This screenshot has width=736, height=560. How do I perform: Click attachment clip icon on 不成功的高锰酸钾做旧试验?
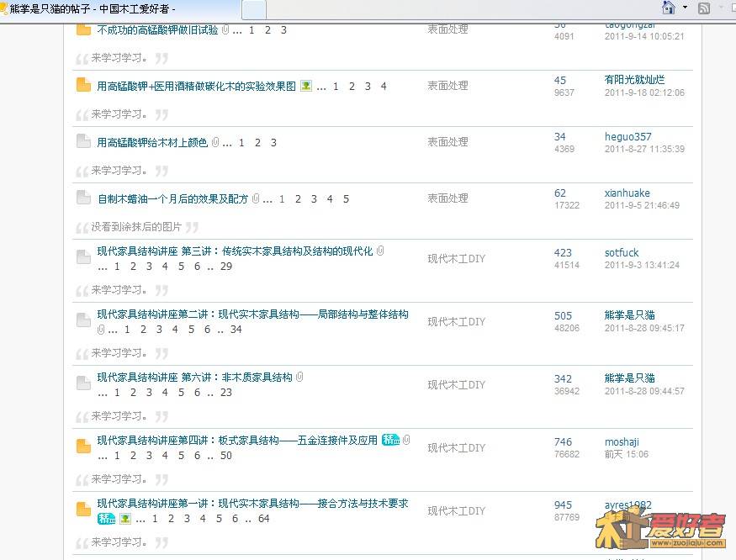[x=225, y=29]
